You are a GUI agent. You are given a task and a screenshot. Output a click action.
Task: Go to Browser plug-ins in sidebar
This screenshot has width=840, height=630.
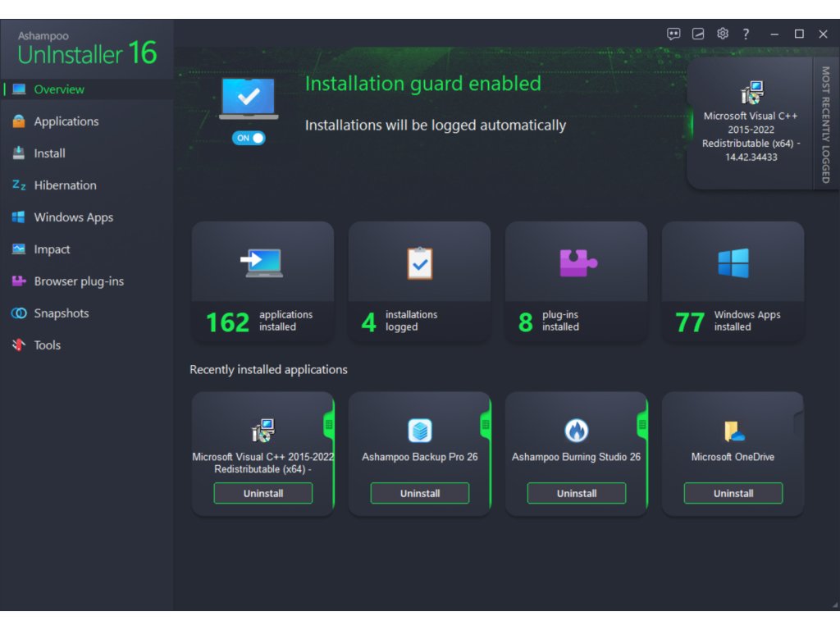(79, 281)
